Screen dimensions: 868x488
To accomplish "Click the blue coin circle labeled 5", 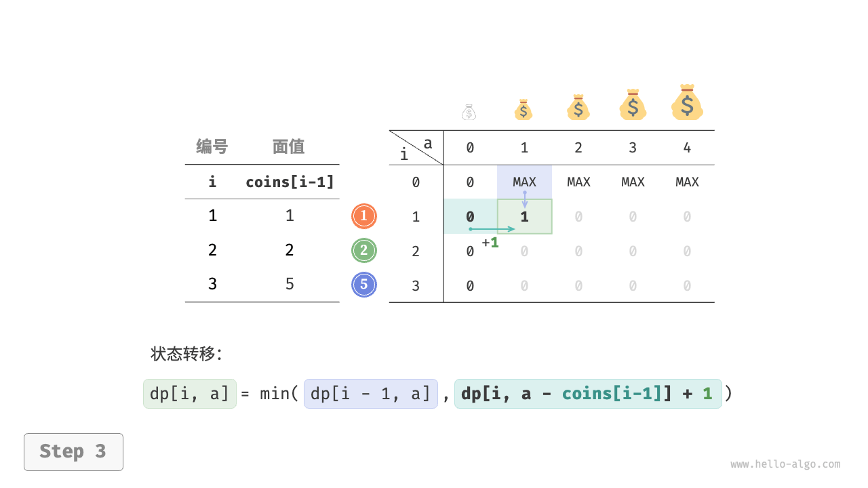I will point(364,285).
